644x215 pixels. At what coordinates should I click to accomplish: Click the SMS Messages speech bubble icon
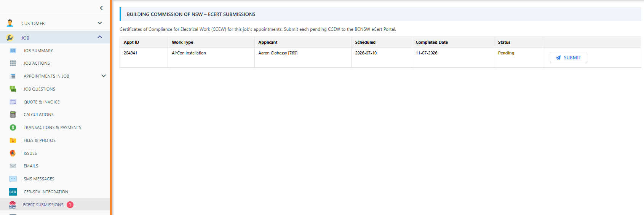pyautogui.click(x=13, y=179)
